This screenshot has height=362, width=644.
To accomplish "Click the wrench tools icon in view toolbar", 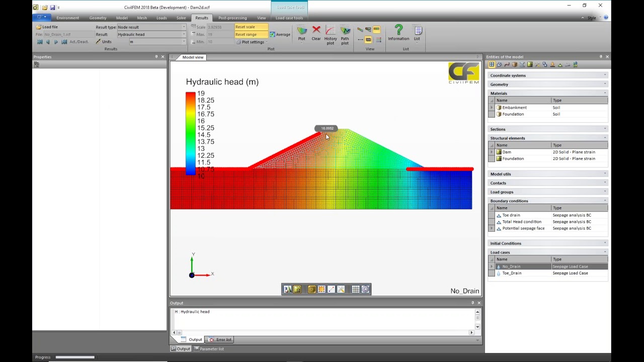I will [x=341, y=289].
